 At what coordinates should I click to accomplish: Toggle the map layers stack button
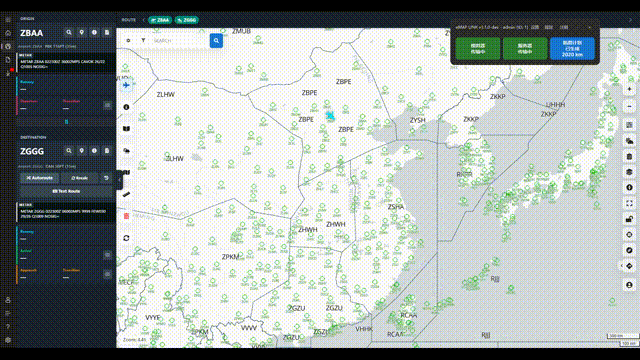[x=629, y=172]
